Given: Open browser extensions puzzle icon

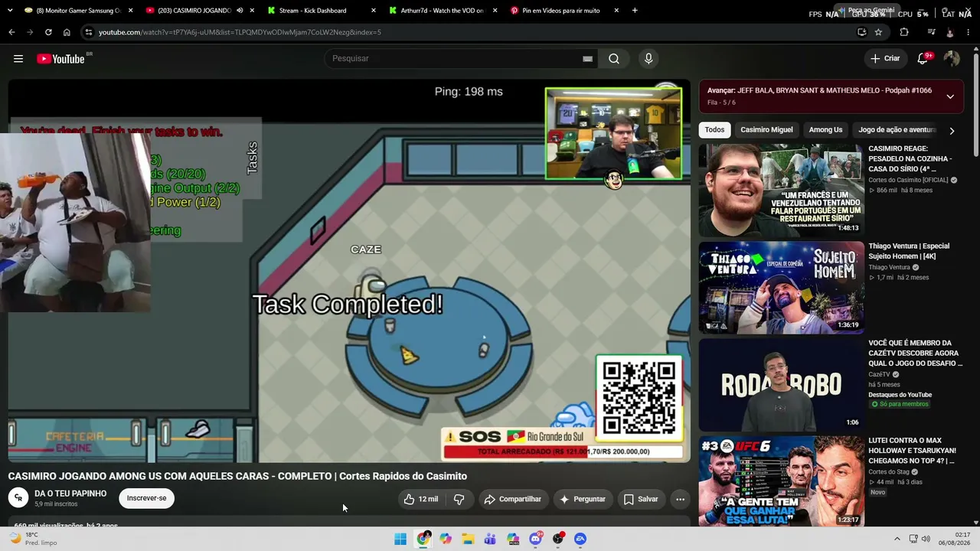Looking at the screenshot, I should [x=904, y=32].
